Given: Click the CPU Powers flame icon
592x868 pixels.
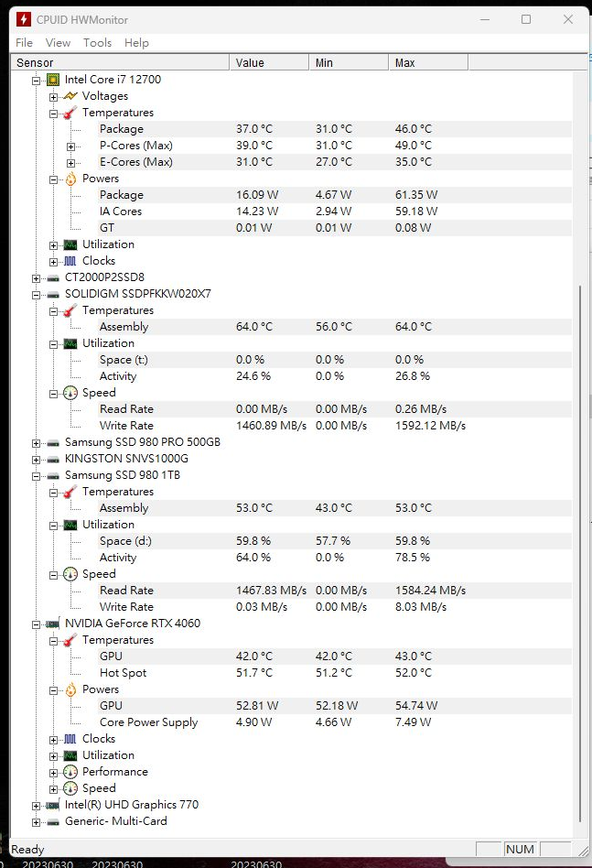Looking at the screenshot, I should tap(70, 179).
